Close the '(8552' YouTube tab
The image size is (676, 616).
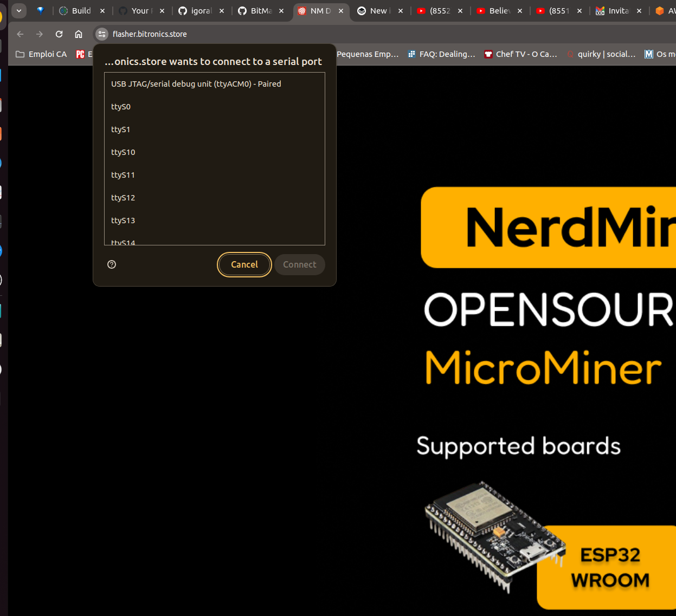coord(460,11)
